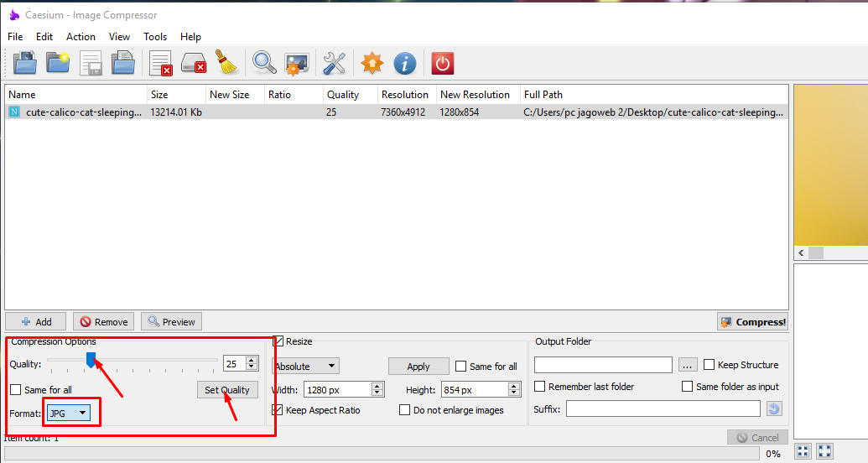The height and width of the screenshot is (463, 868).
Task: Toggle resize 'Same for all' checkbox
Action: pos(460,366)
